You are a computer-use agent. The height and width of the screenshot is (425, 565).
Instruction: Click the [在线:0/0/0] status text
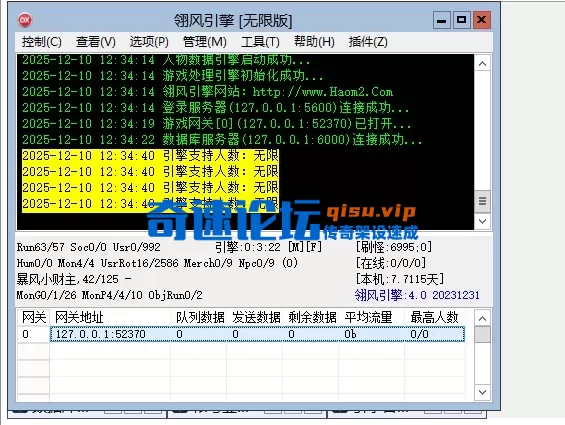pos(391,263)
